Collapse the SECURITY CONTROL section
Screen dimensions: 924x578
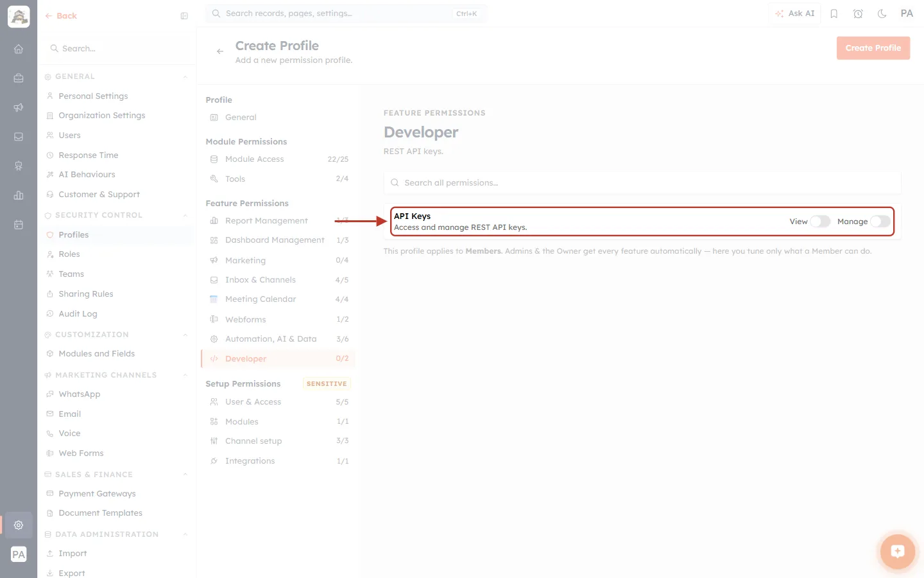pyautogui.click(x=185, y=216)
